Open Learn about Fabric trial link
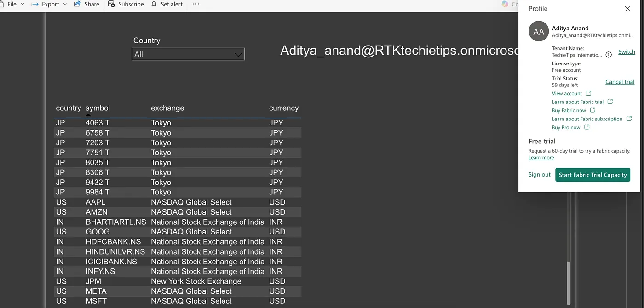 coord(578,102)
